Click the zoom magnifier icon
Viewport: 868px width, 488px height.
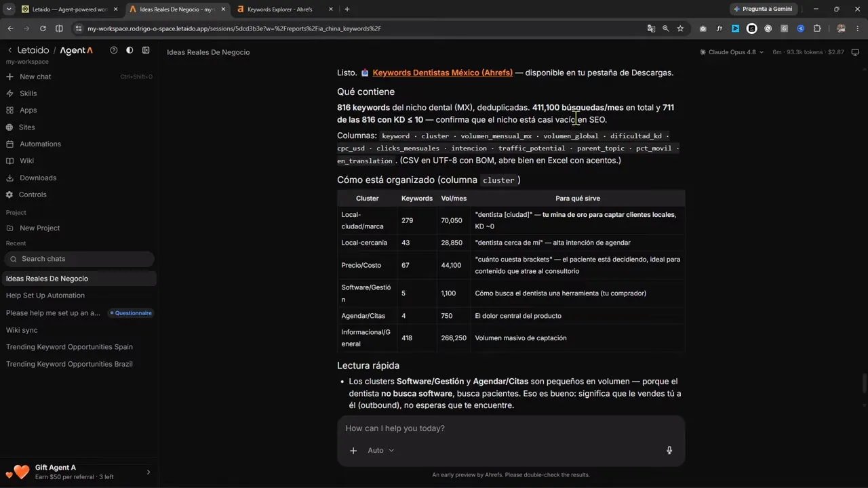665,28
